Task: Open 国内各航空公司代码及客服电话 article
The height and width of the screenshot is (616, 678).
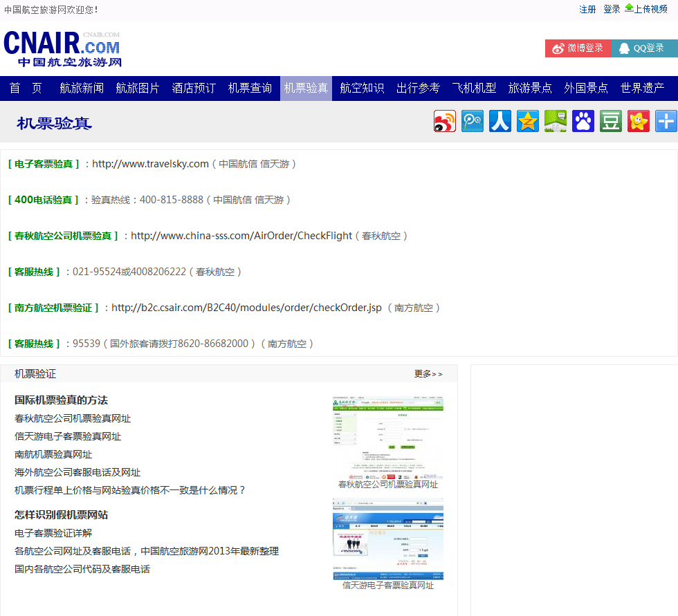Action: [x=82, y=569]
